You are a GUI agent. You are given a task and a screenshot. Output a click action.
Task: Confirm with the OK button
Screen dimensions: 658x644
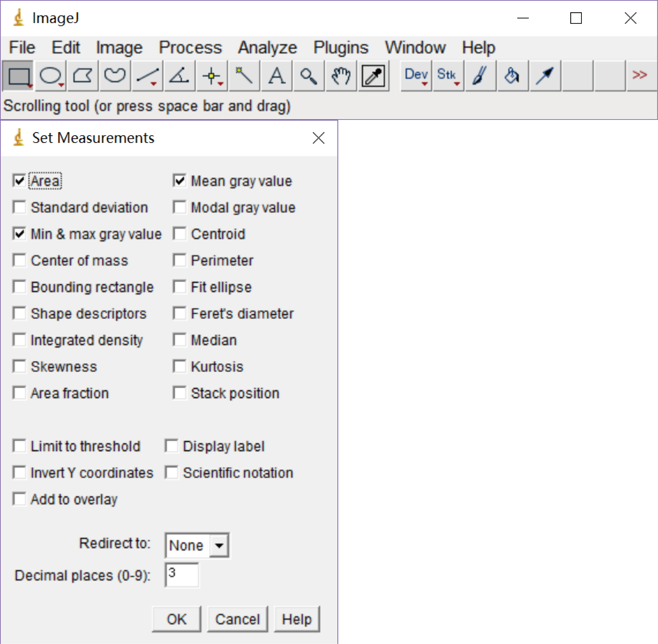point(177,619)
